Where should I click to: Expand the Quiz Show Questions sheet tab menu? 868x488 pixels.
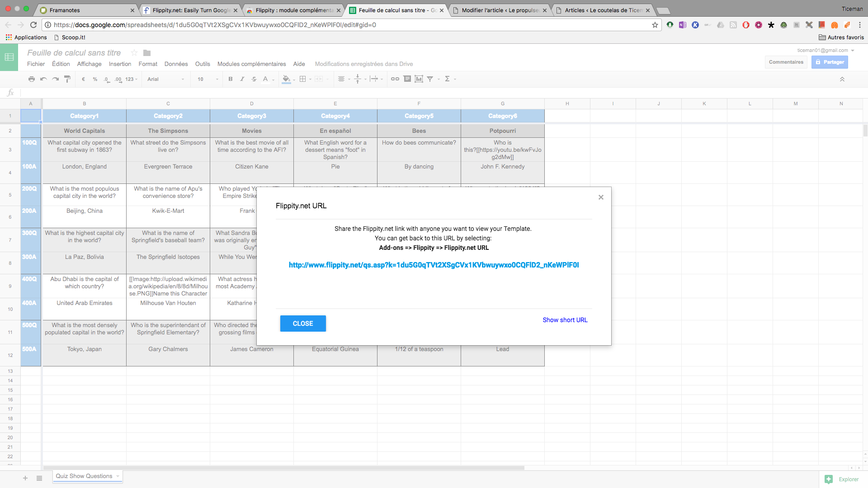118,476
